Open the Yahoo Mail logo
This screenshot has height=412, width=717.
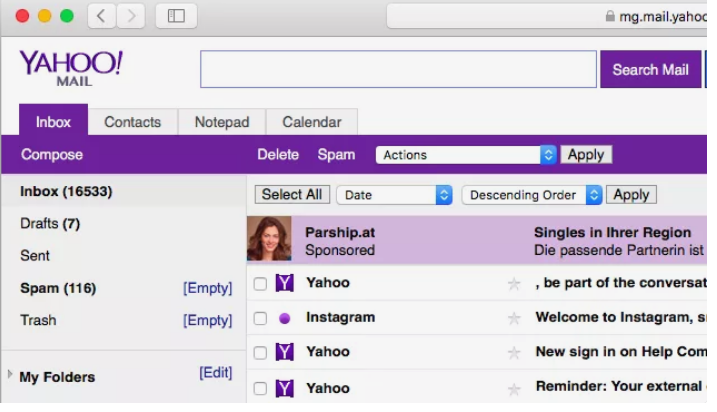coord(71,68)
